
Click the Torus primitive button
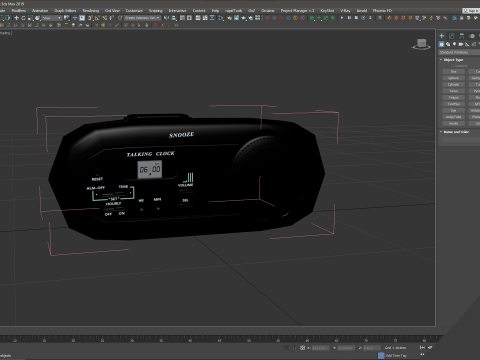pyautogui.click(x=454, y=91)
